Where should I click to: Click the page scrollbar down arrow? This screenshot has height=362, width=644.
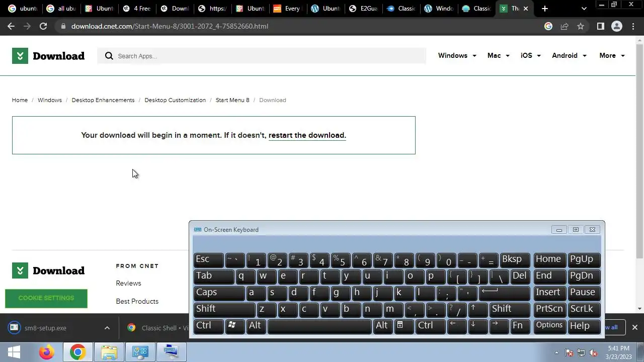pyautogui.click(x=640, y=308)
